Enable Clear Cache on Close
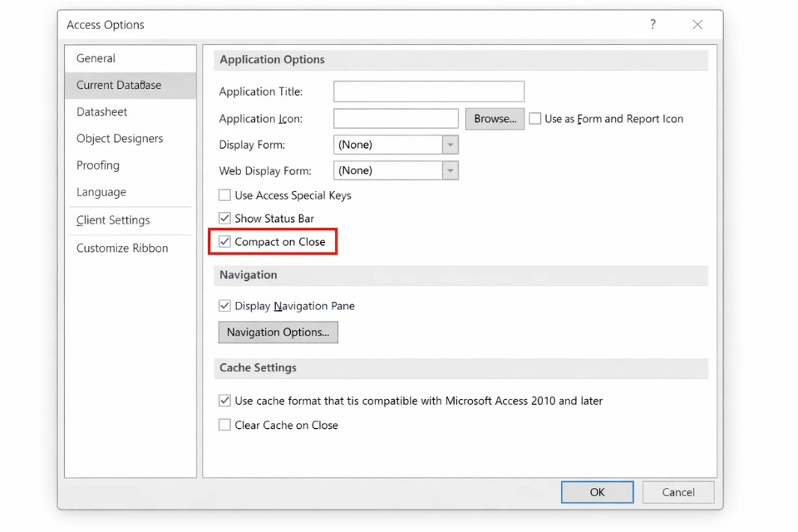This screenshot has width=798, height=532. (224, 425)
